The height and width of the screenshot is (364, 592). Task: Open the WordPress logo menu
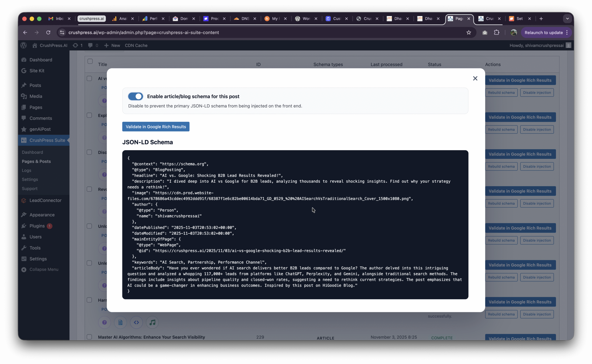point(24,45)
